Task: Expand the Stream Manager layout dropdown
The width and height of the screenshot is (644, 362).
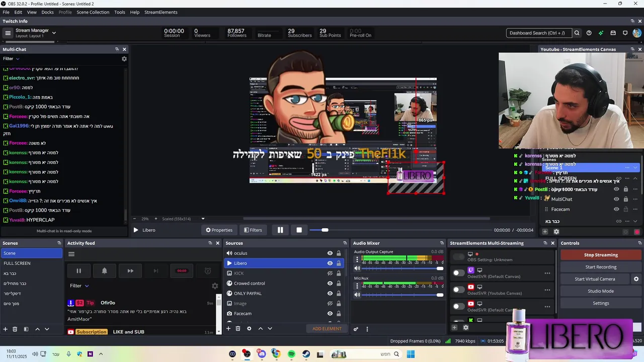Action: pyautogui.click(x=54, y=33)
